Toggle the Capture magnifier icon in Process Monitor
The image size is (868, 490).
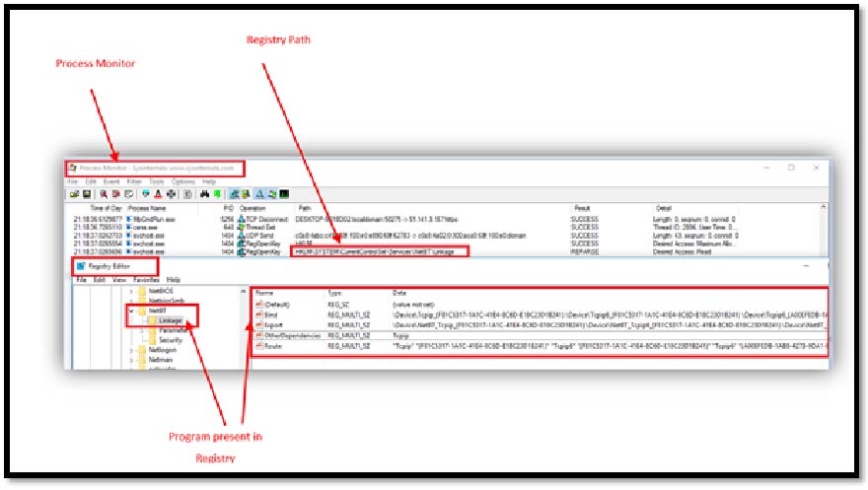point(103,194)
